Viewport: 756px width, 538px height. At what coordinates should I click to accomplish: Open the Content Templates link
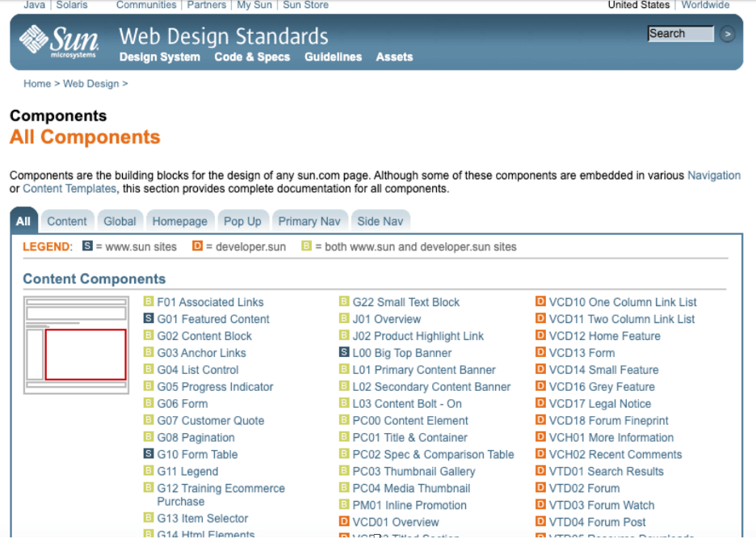pyautogui.click(x=69, y=188)
